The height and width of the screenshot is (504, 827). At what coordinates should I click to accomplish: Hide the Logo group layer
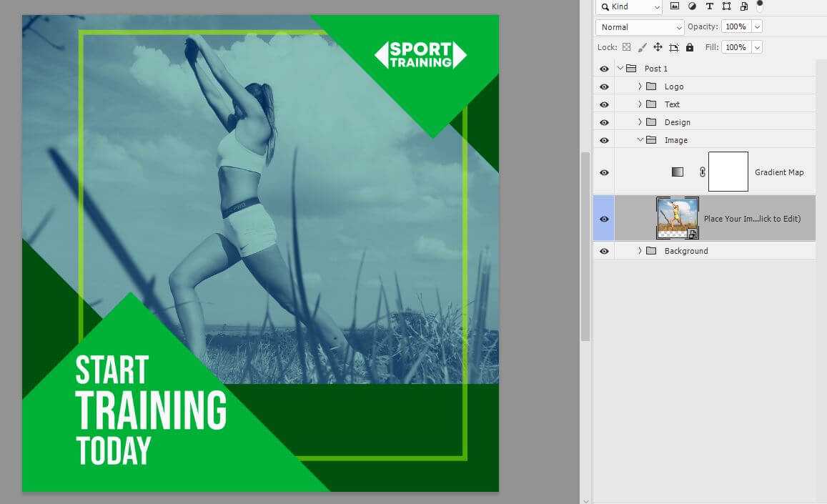point(604,87)
